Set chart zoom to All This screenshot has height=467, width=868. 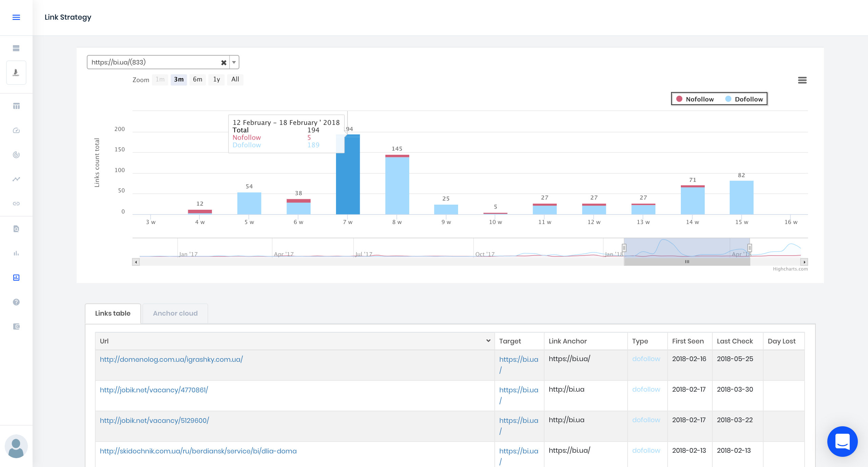(x=235, y=79)
